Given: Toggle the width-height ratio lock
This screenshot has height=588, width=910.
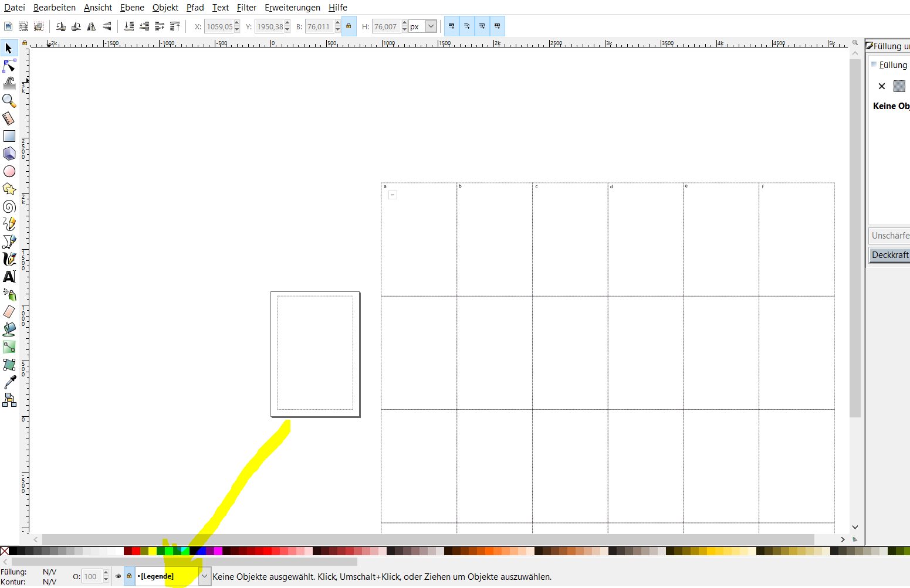Looking at the screenshot, I should click(349, 26).
